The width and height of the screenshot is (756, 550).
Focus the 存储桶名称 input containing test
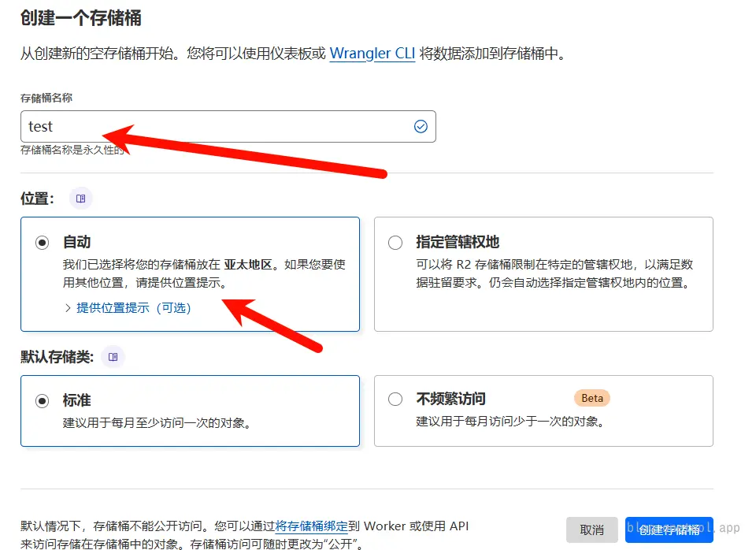[213, 127]
